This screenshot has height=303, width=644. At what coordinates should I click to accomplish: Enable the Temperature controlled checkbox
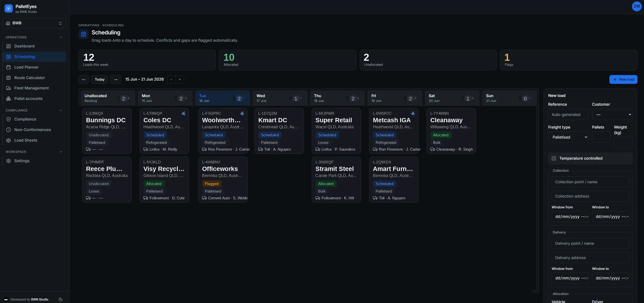click(554, 158)
